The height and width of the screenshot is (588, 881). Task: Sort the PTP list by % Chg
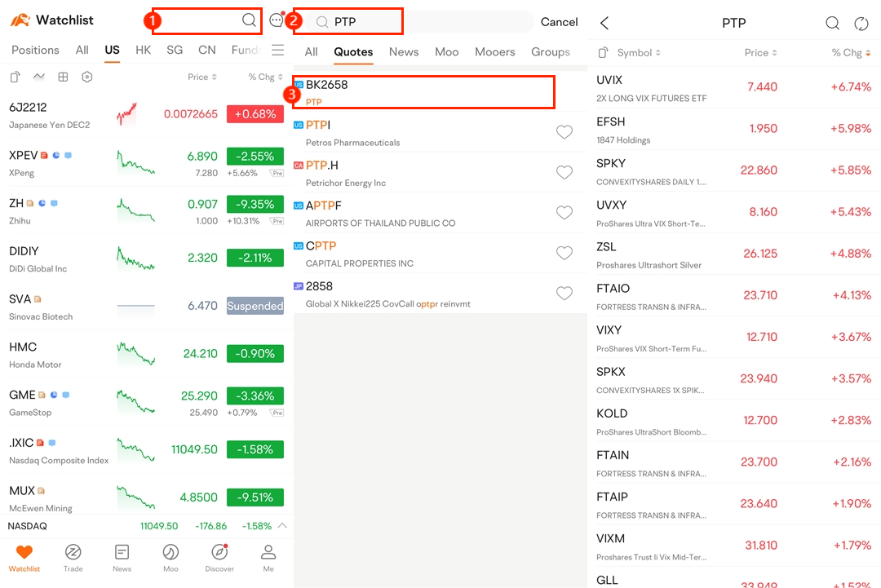point(851,53)
